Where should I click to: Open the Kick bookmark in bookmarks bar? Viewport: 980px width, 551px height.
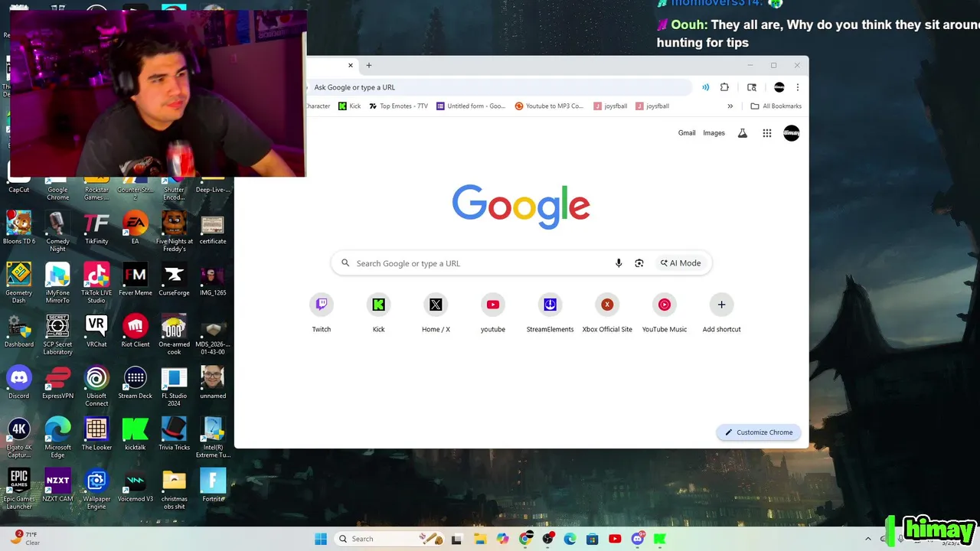coord(349,106)
